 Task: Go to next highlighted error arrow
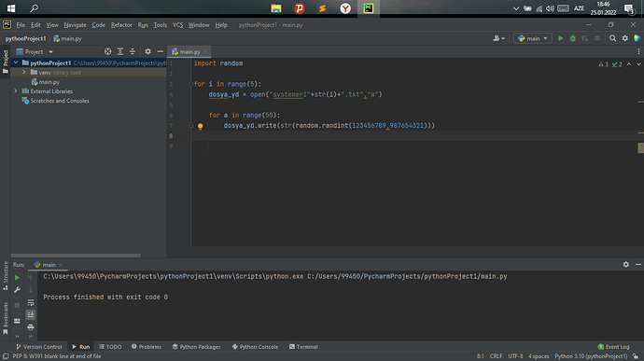[638, 64]
